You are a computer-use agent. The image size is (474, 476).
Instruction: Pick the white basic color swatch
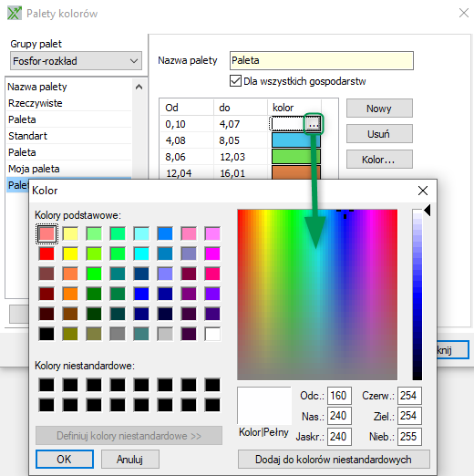point(212,334)
